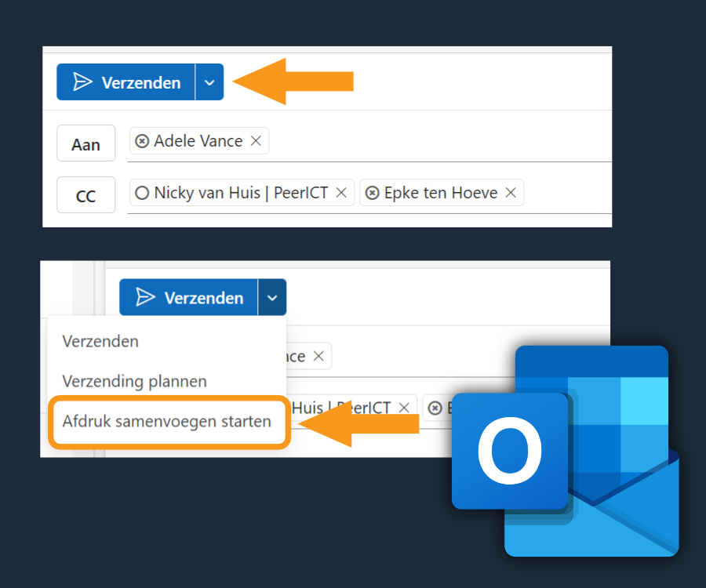Click the CC field label

point(86,194)
